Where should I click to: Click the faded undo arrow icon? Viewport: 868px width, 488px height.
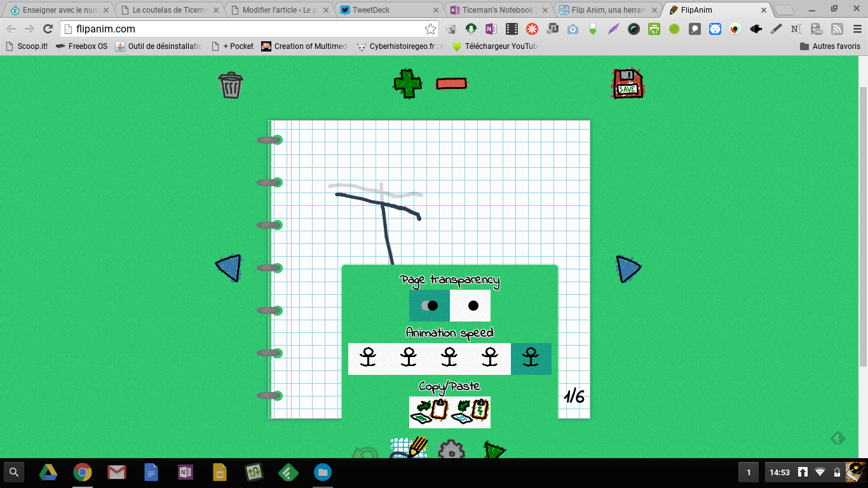click(x=365, y=452)
